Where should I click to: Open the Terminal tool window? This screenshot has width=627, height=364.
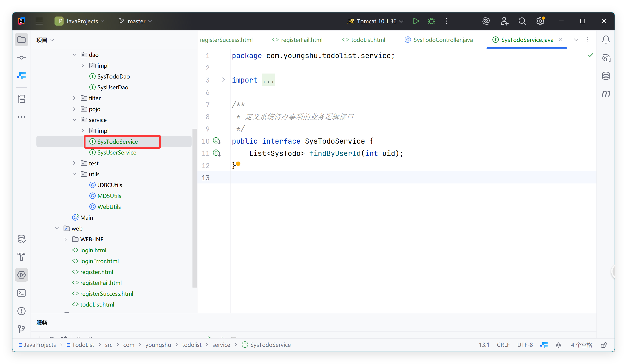tap(21, 293)
